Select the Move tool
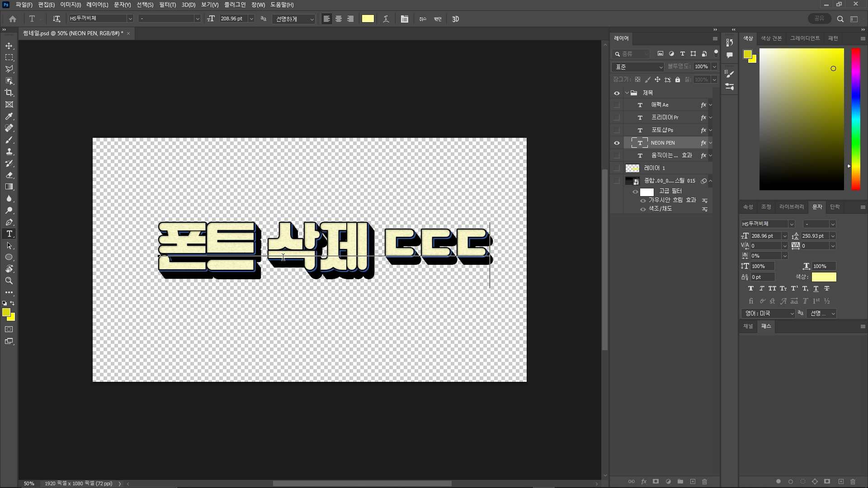 (9, 46)
